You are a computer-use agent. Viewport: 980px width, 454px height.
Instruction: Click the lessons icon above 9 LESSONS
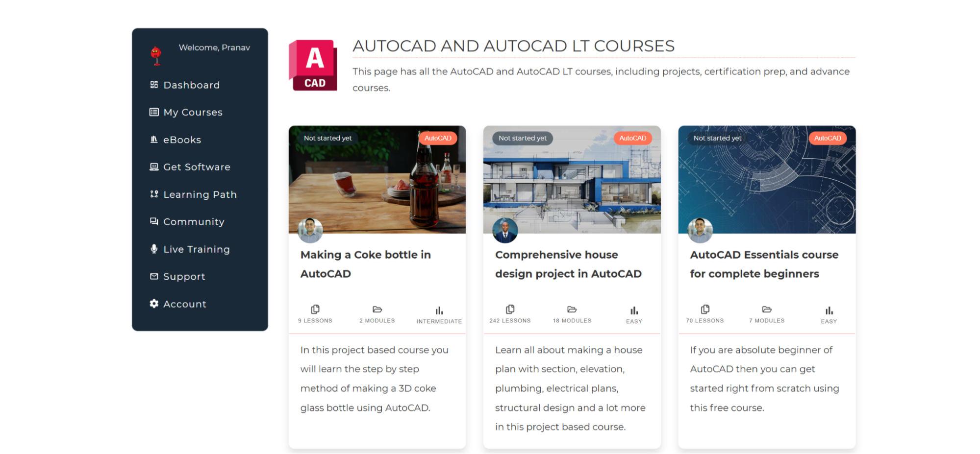315,309
